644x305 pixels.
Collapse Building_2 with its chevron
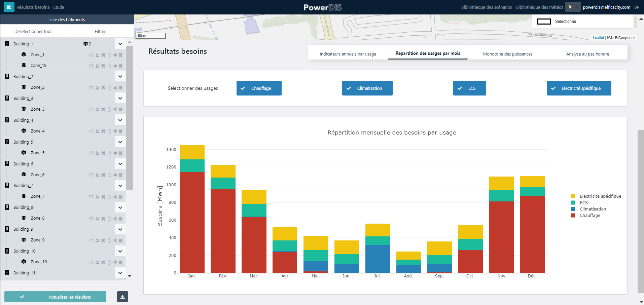[120, 76]
